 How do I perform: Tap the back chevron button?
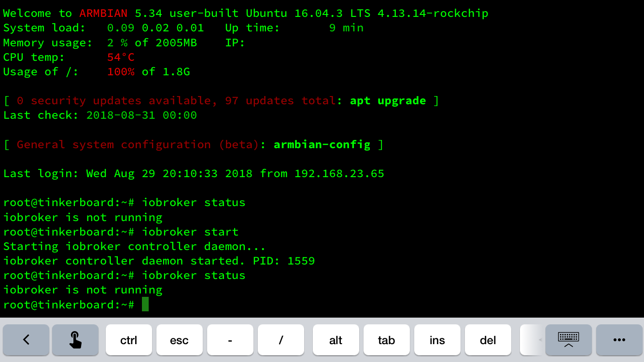point(26,340)
